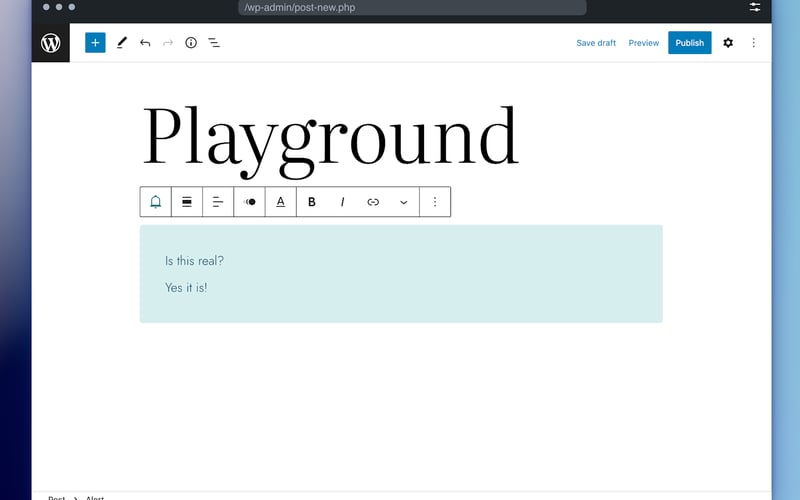Image resolution: width=800 pixels, height=500 pixels.
Task: Open the block options three-dot menu
Action: click(x=435, y=202)
